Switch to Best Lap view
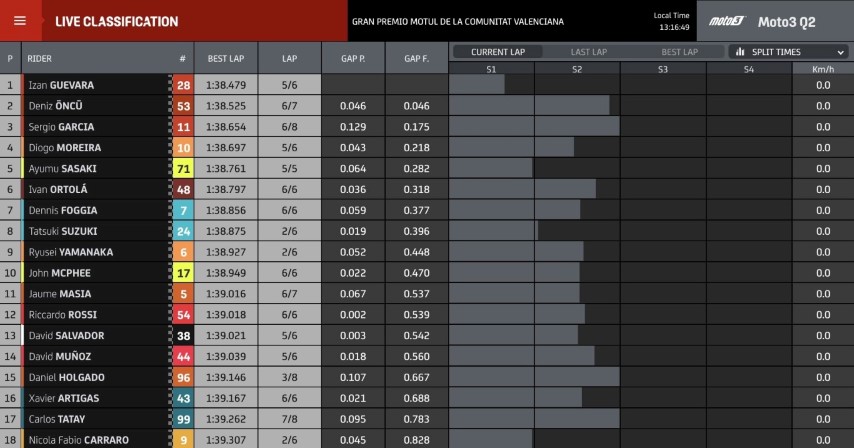Viewport: 854px width, 448px height. (679, 52)
